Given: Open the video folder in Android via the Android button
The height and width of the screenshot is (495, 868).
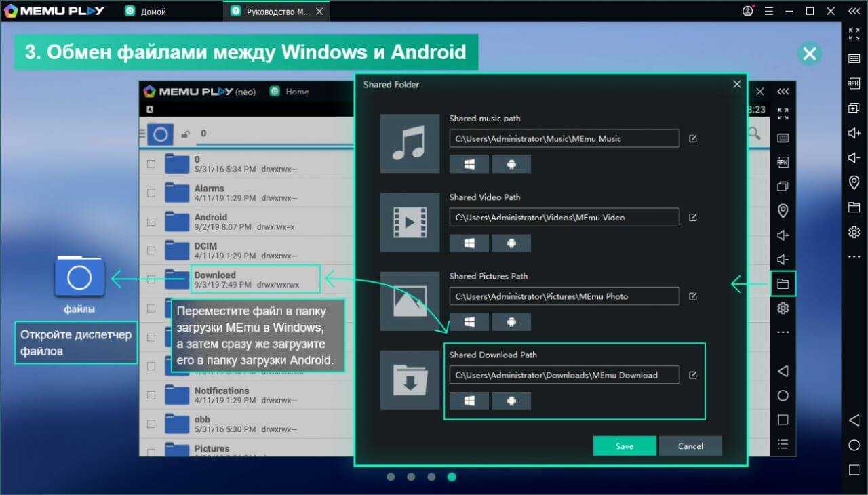Looking at the screenshot, I should pos(511,243).
